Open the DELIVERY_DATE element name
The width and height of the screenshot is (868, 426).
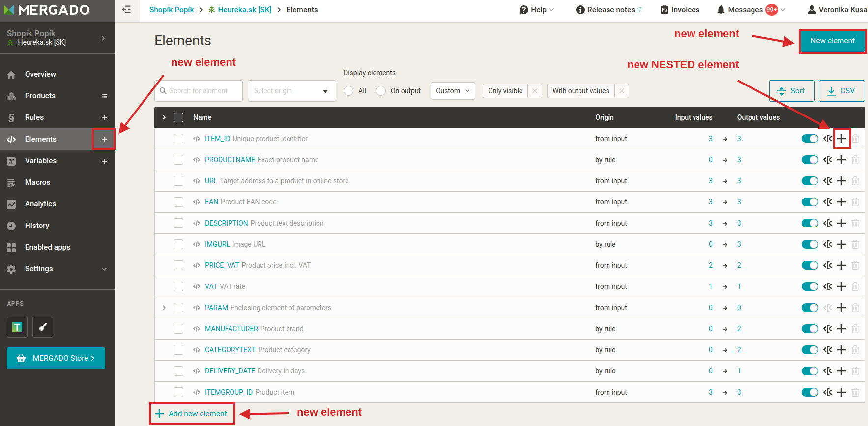pos(230,371)
